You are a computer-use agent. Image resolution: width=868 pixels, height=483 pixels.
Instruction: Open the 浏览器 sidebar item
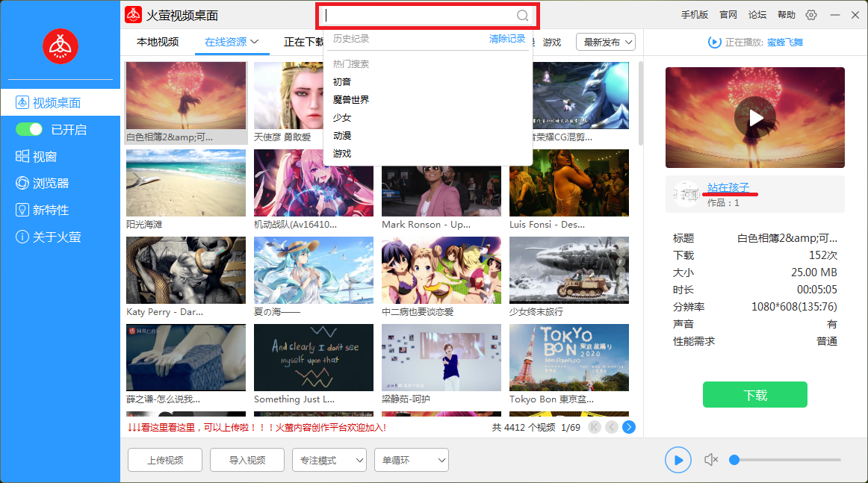click(x=50, y=184)
